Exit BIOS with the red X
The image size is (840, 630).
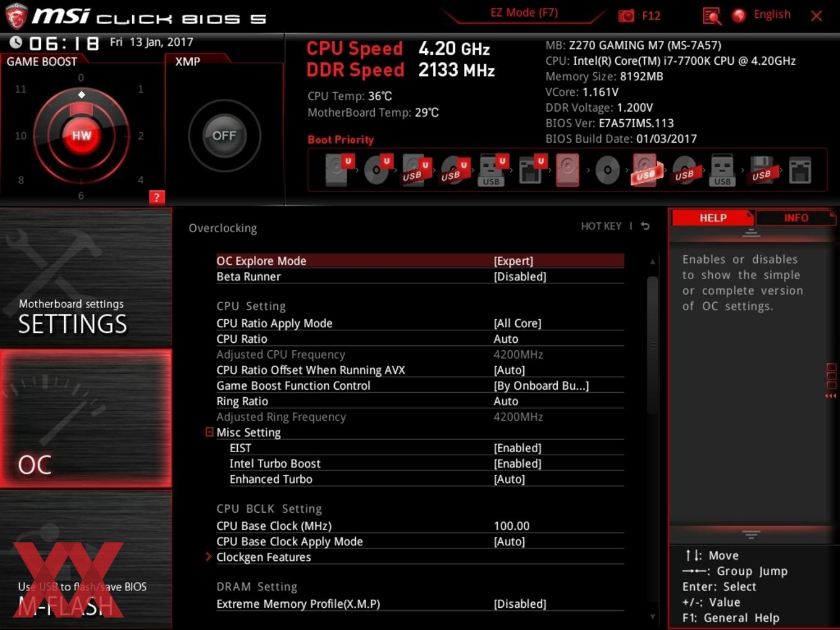817,16
